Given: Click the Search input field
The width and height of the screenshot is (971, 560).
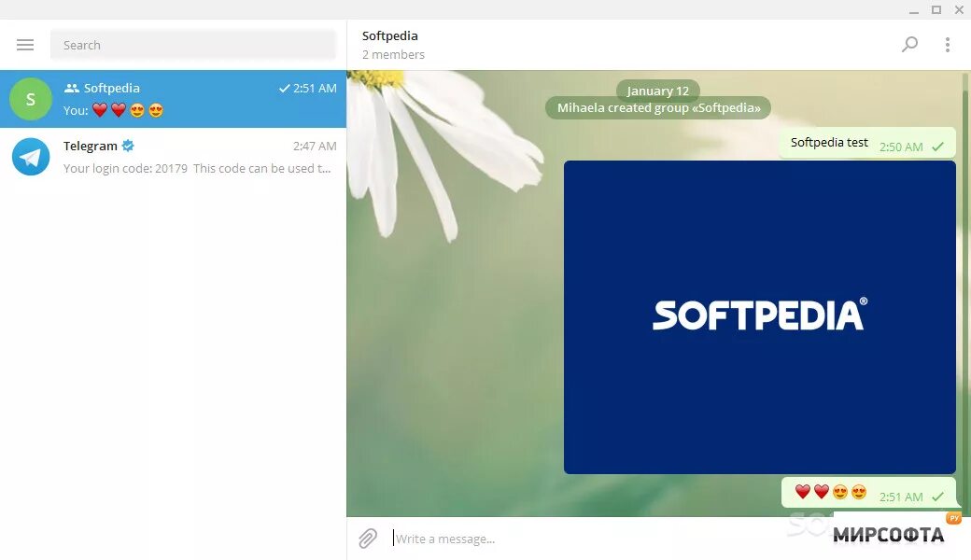Looking at the screenshot, I should (192, 45).
